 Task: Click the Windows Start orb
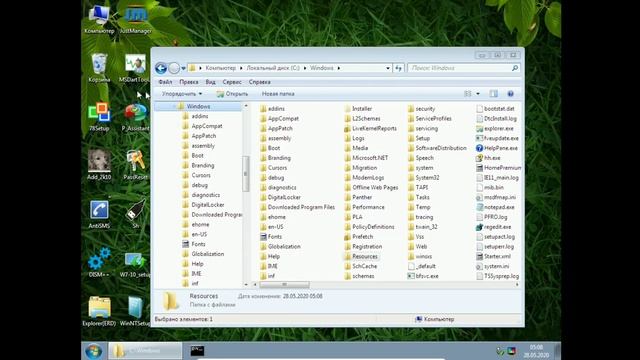[x=94, y=351]
